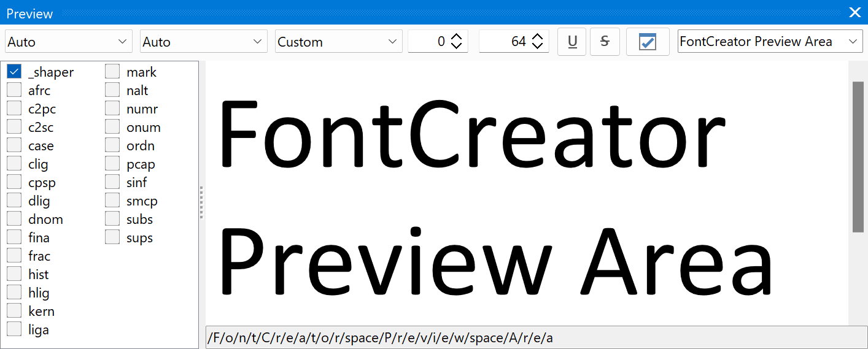This screenshot has width=868, height=349.
Task: Check the case feature
Action: click(14, 145)
